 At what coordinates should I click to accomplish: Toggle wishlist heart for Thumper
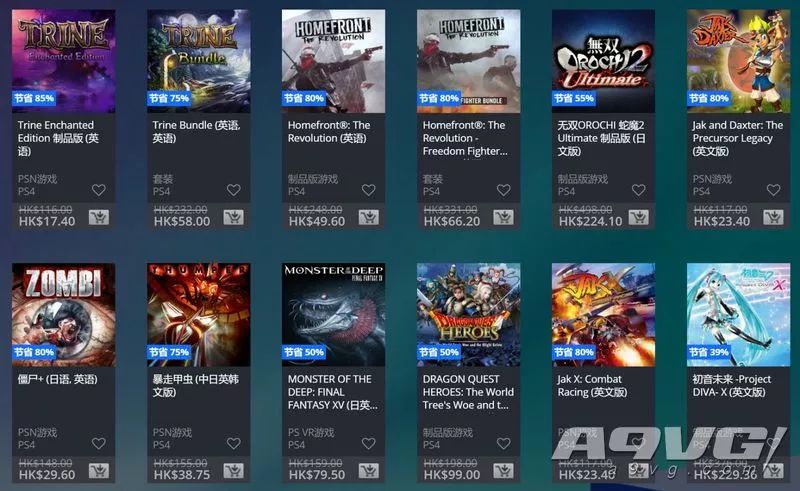click(234, 444)
